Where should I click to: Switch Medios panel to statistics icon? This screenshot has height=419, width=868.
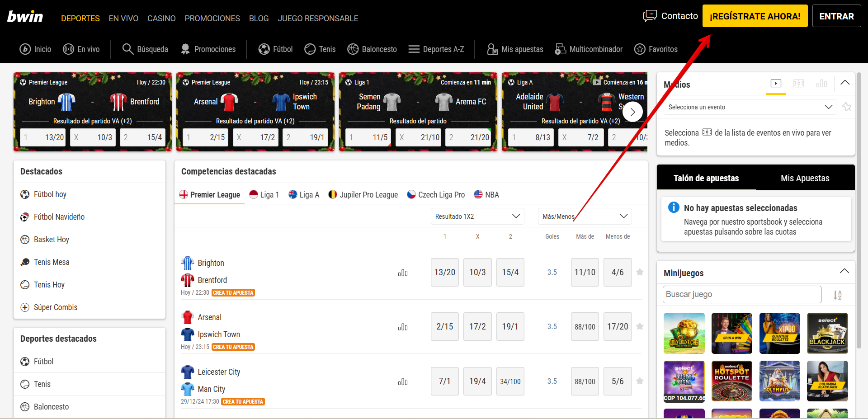(821, 84)
